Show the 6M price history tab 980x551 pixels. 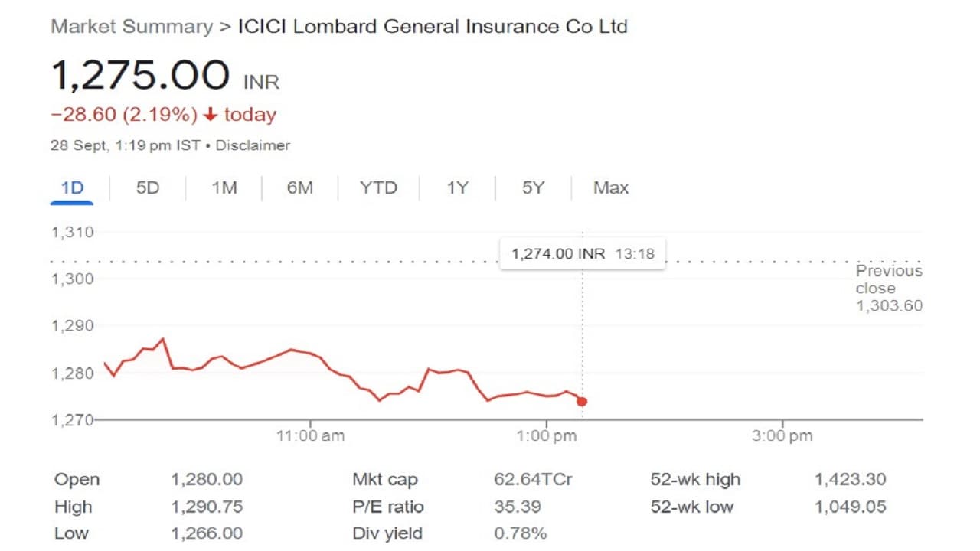click(299, 187)
